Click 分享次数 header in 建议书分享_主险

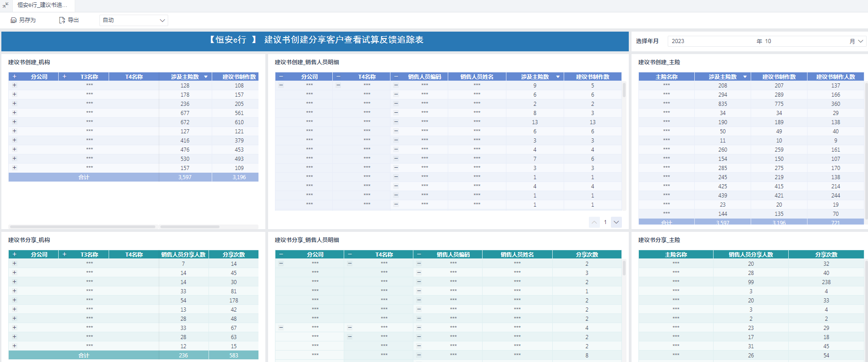click(826, 255)
